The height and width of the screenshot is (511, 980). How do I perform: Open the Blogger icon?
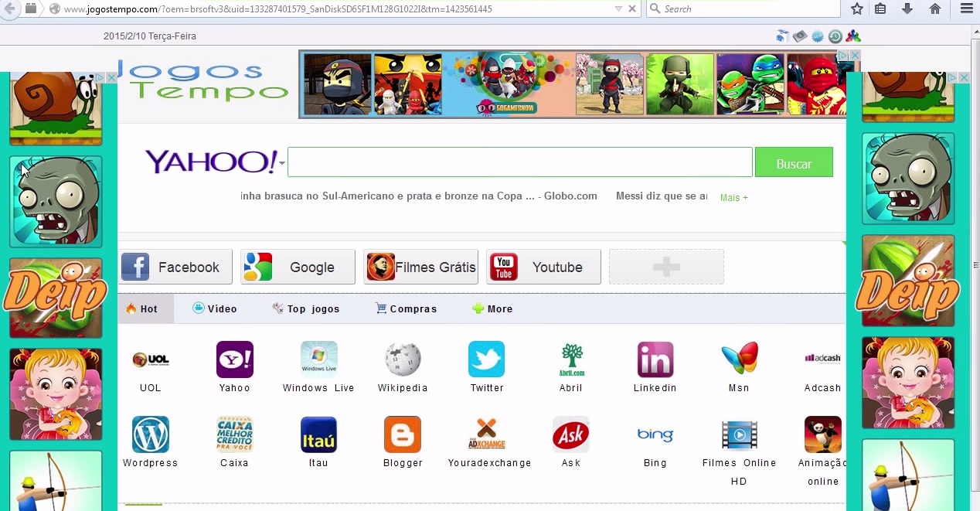(x=403, y=434)
